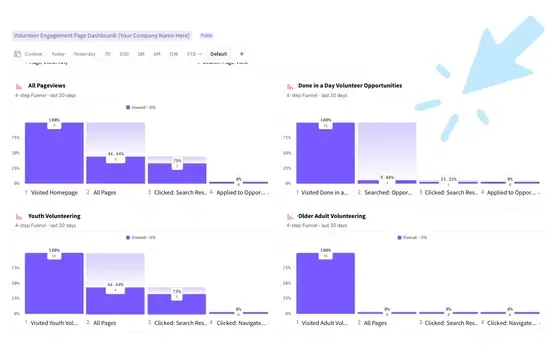Select the 30D date range option
The width and height of the screenshot is (552, 361).
point(124,54)
